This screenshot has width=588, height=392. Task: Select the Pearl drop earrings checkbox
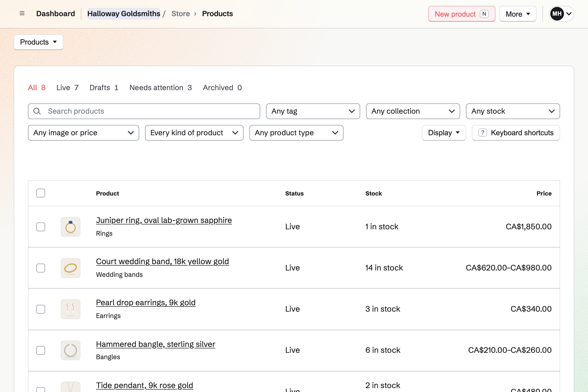(40, 309)
